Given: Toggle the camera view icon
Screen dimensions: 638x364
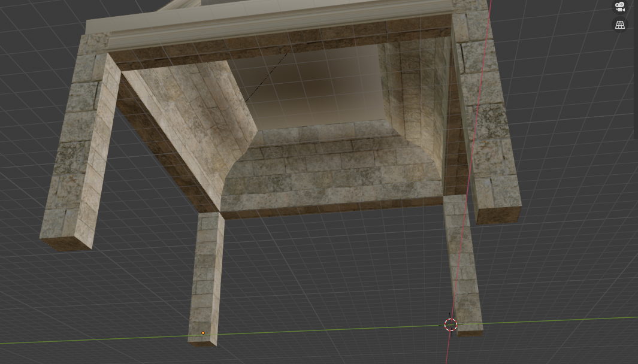Looking at the screenshot, I should [619, 7].
